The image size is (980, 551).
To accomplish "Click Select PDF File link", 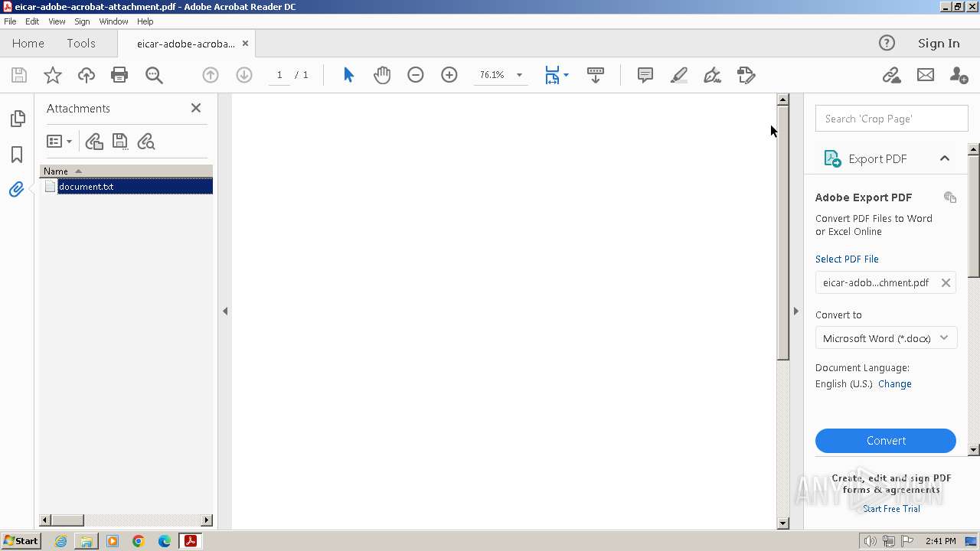I will pos(847,259).
